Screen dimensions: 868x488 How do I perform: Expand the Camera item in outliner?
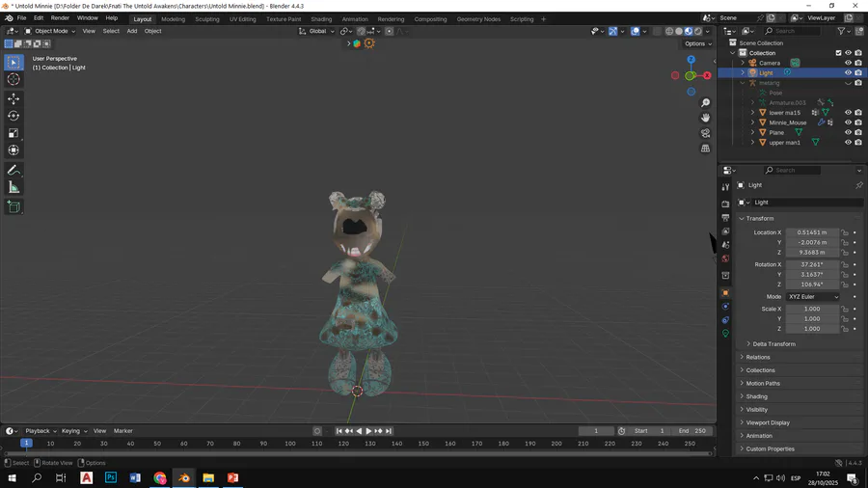point(743,63)
